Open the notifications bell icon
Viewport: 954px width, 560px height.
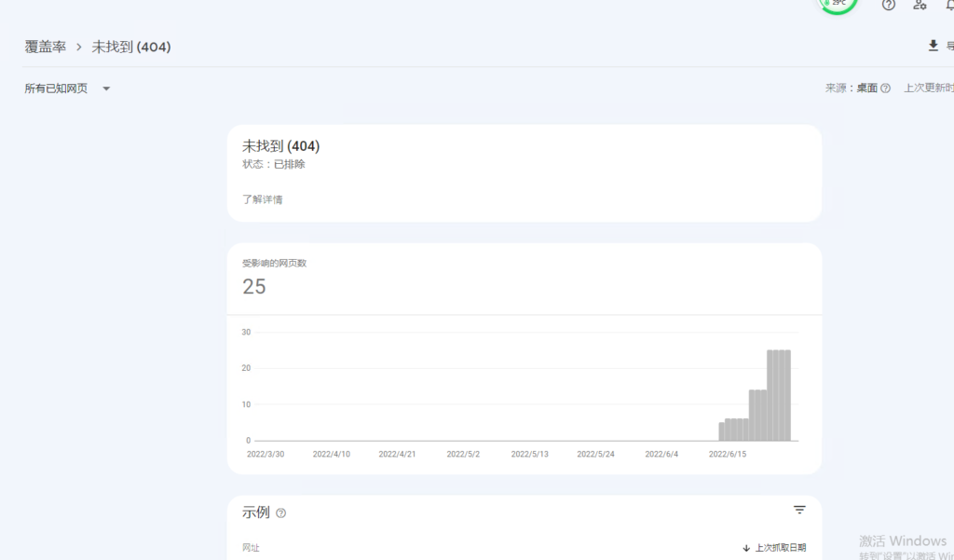tap(948, 5)
